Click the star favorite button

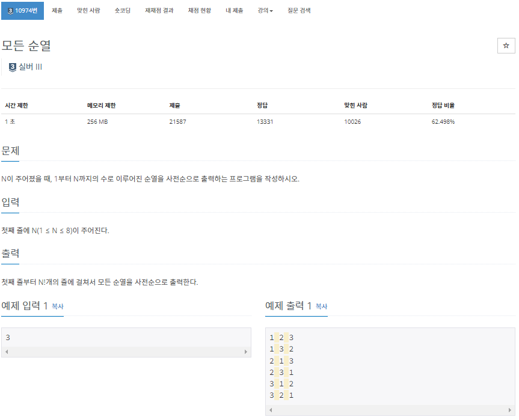point(506,46)
